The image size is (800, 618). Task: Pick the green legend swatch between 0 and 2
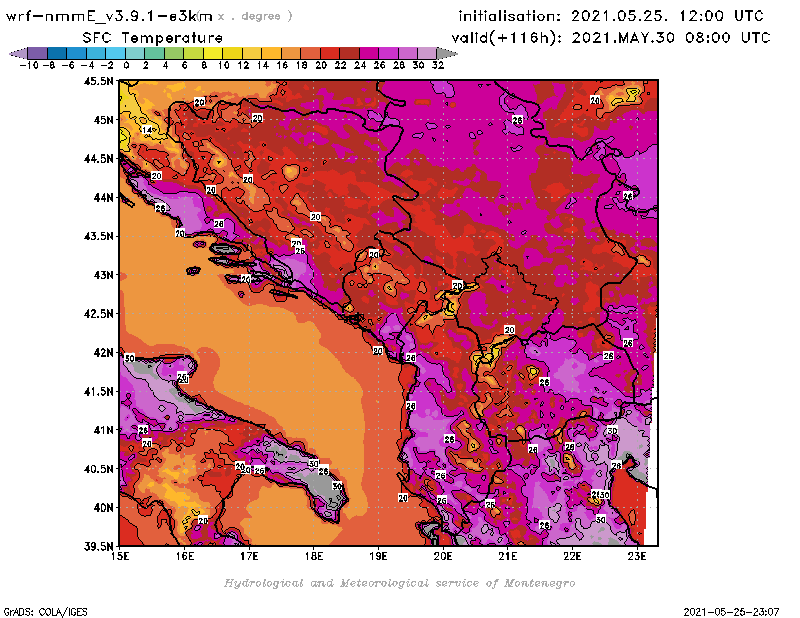pos(135,53)
